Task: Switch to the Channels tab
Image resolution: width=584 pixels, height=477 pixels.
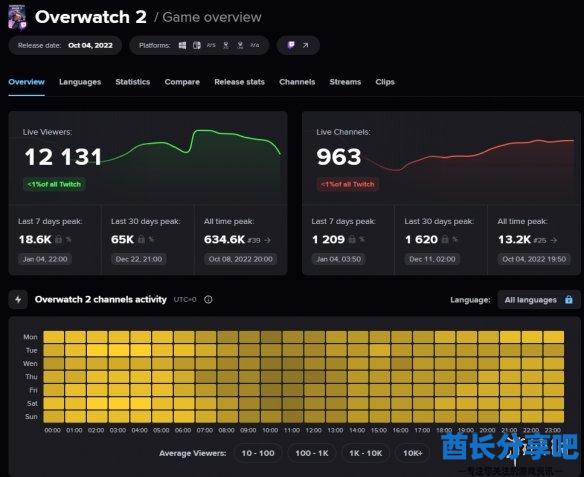Action: pos(297,82)
